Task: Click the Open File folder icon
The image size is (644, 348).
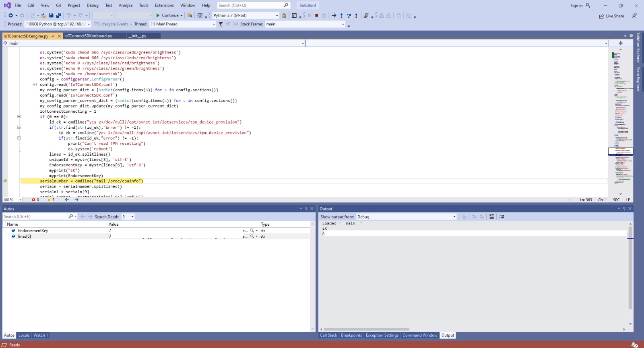Action: [43, 15]
